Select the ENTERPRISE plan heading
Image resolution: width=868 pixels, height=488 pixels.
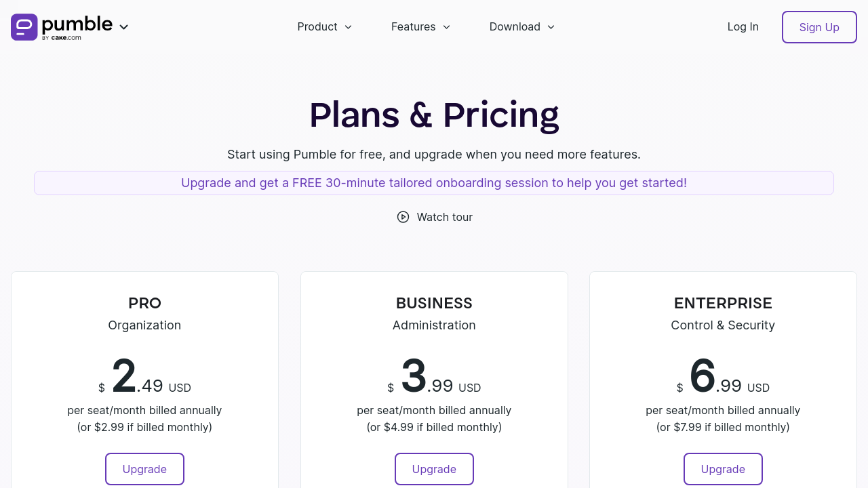[723, 303]
